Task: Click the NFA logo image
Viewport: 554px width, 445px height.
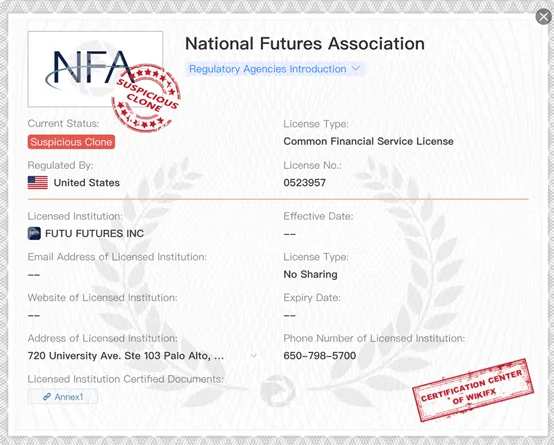Action: (95, 69)
